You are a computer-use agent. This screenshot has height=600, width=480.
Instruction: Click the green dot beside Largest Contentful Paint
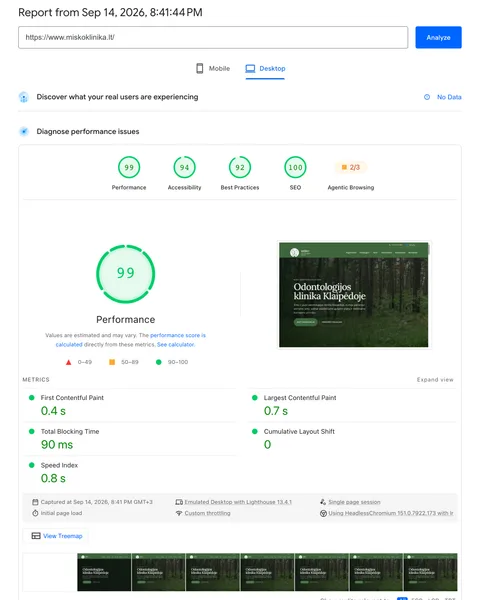point(255,398)
